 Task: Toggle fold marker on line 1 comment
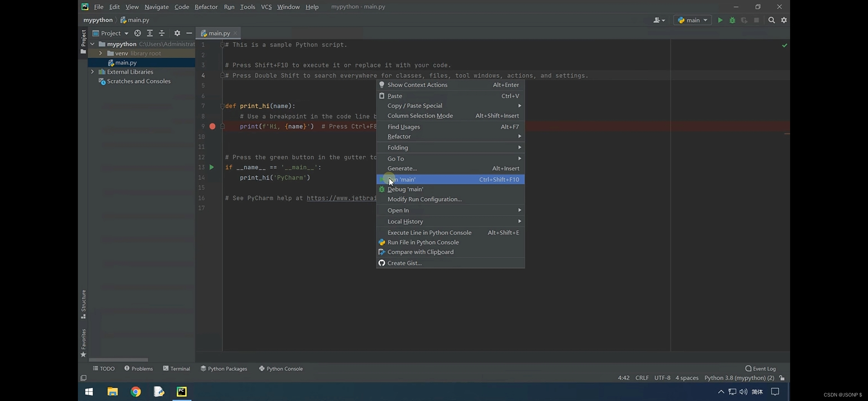[x=222, y=45]
